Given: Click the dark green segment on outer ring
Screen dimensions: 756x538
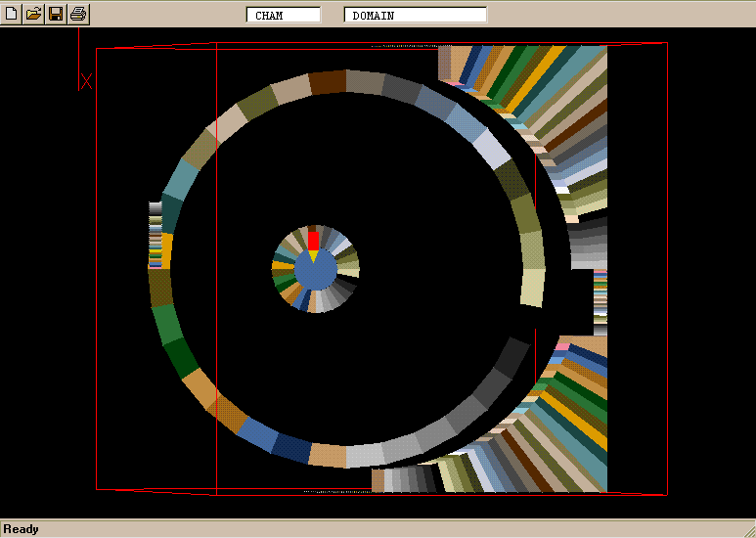Looking at the screenshot, I should click(180, 357).
